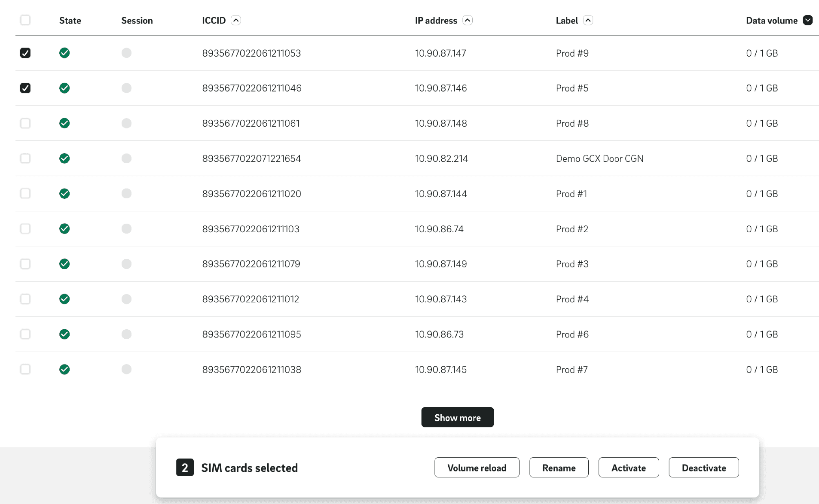The height and width of the screenshot is (504, 819).
Task: Click ICCID 8935677022061211079
Action: (x=251, y=264)
